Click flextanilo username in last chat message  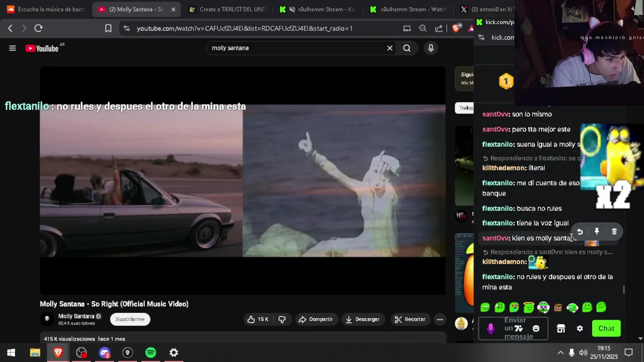(498, 277)
